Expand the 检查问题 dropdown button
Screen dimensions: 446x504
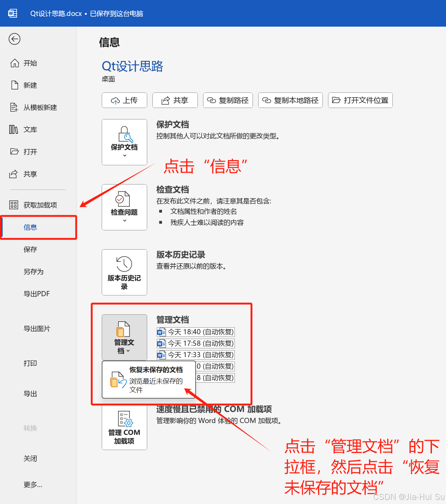point(124,207)
